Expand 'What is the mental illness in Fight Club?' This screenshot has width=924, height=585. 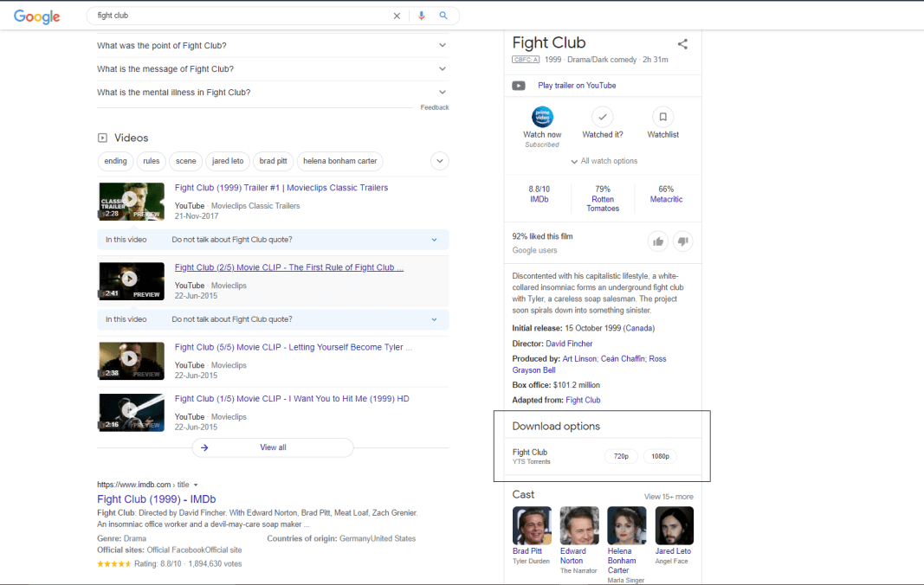point(273,93)
